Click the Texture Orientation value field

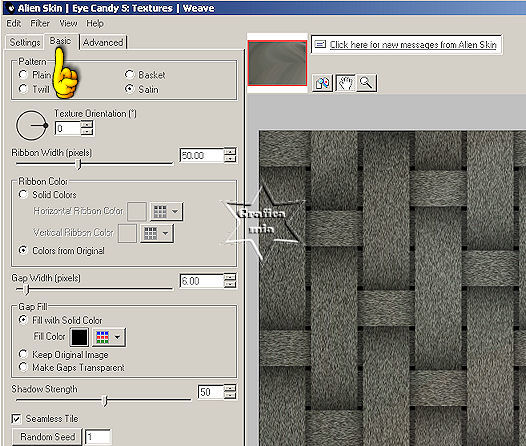[x=68, y=128]
